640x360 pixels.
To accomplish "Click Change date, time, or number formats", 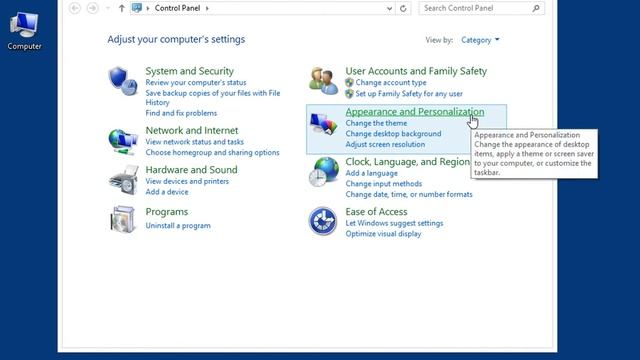I will coord(409,195).
